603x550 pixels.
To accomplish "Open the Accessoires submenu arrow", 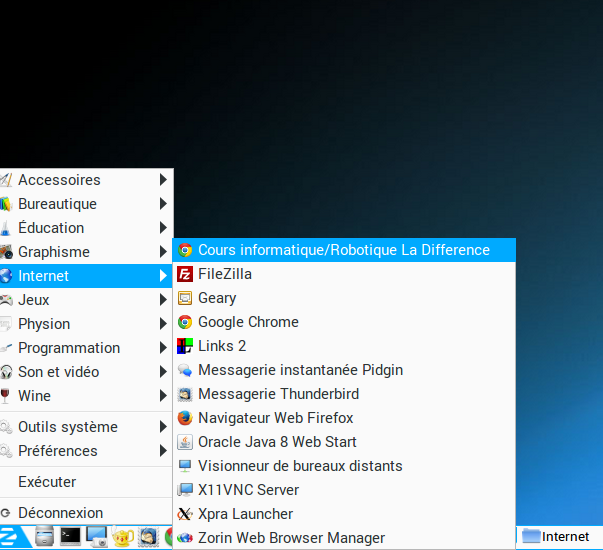I will tap(163, 180).
